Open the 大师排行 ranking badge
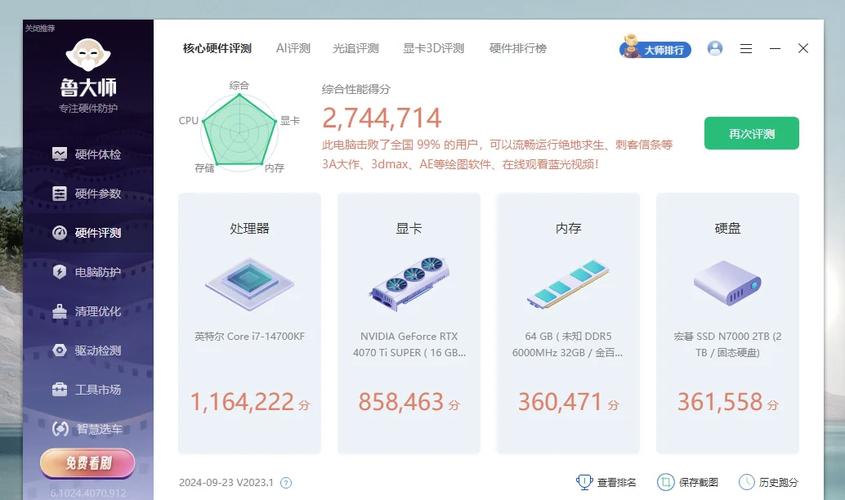 tap(655, 48)
